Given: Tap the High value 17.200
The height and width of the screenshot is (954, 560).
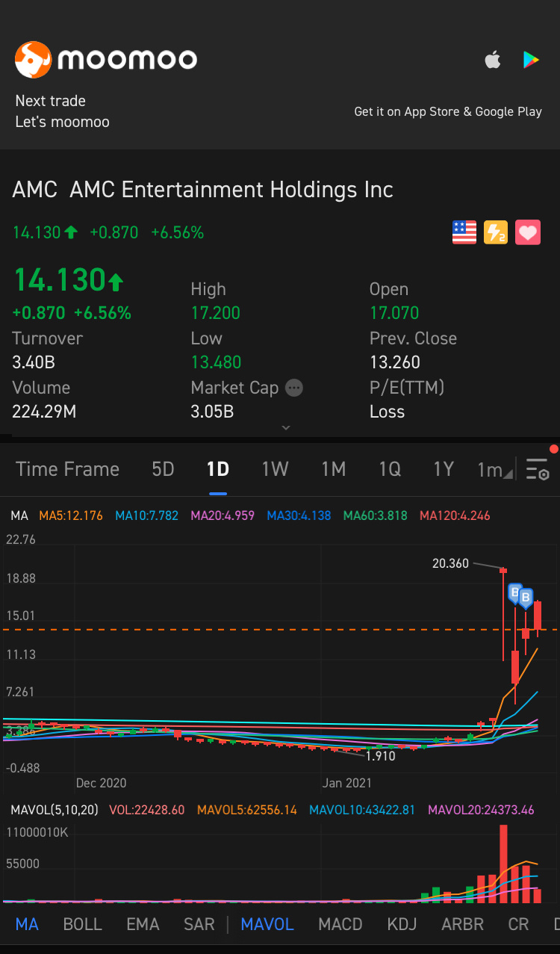Looking at the screenshot, I should point(216,313).
